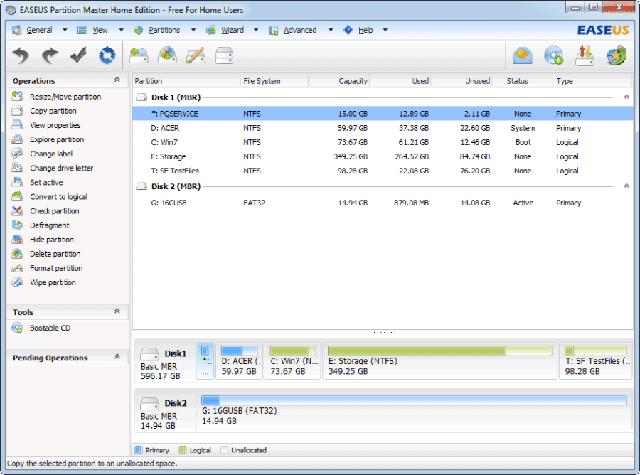Screen dimensions: 640x475
Task: Click the pencil edit-label toolbar icon
Action: coord(195,55)
